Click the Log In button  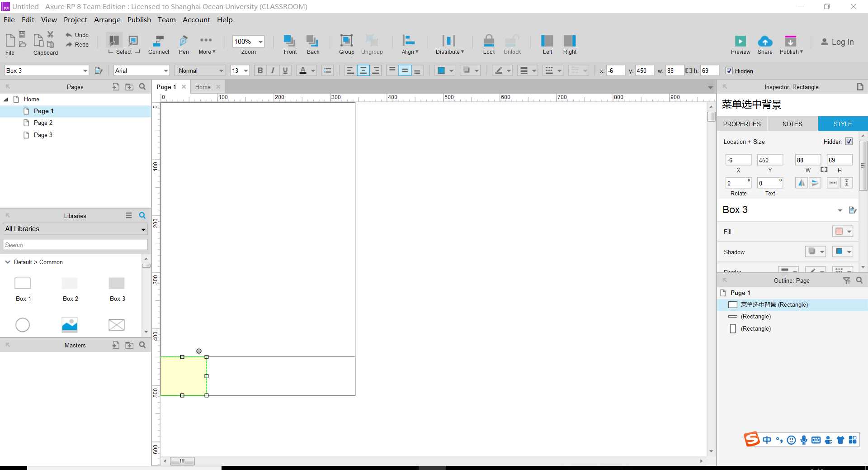(837, 42)
